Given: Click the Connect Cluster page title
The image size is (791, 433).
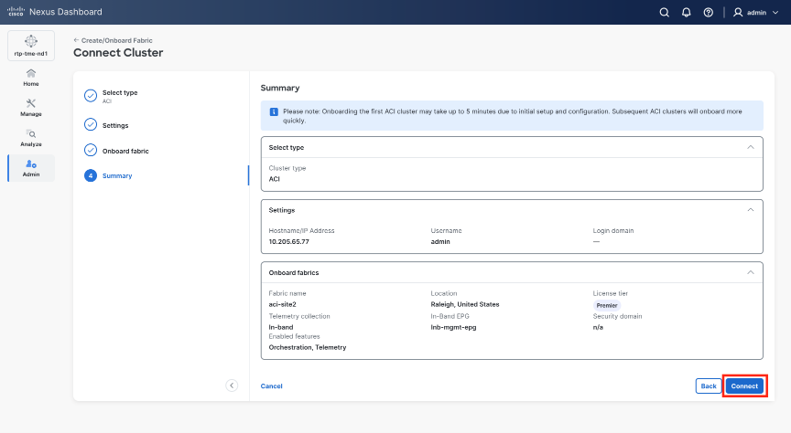Looking at the screenshot, I should coord(118,53).
